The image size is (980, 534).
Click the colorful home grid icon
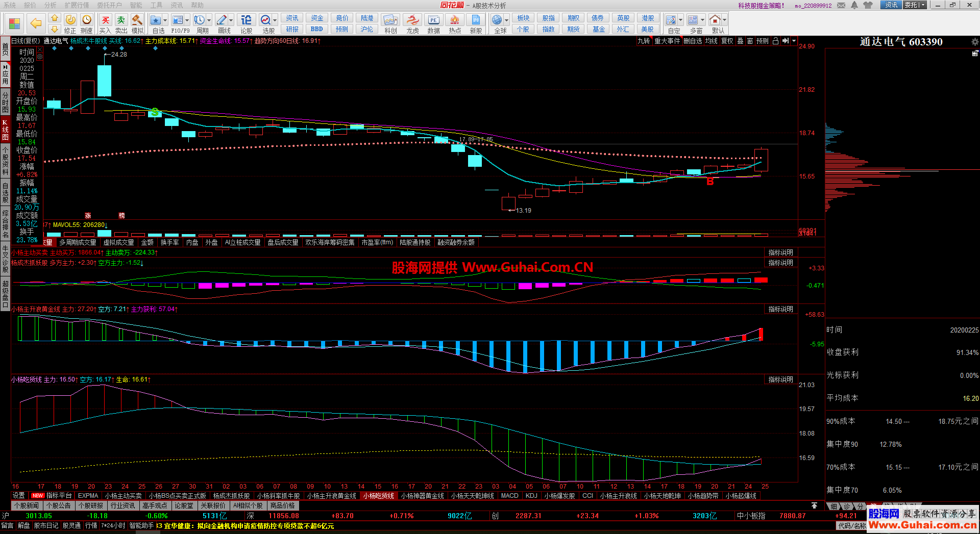14,23
